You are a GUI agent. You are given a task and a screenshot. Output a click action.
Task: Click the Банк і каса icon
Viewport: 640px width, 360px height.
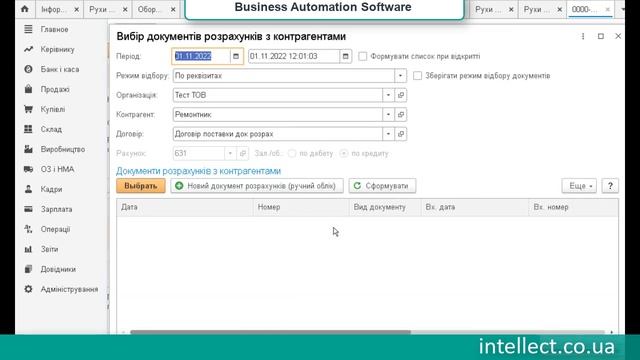[28, 69]
